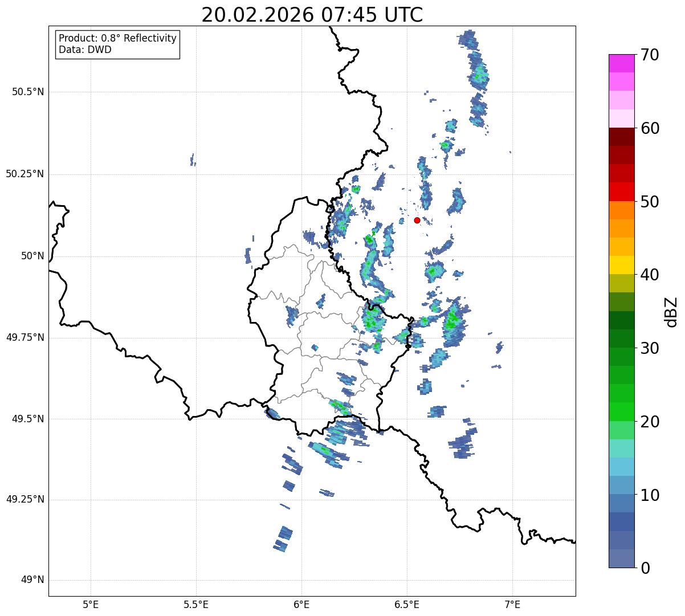The width and height of the screenshot is (685, 616).
Task: Click the 7°E longitude tick label
Action: click(512, 604)
